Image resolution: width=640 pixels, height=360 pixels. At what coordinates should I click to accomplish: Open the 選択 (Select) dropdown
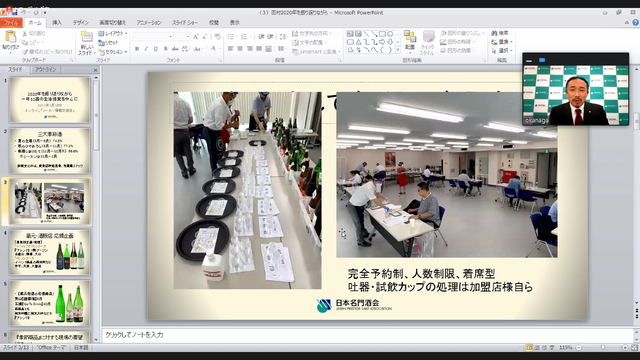(502, 51)
